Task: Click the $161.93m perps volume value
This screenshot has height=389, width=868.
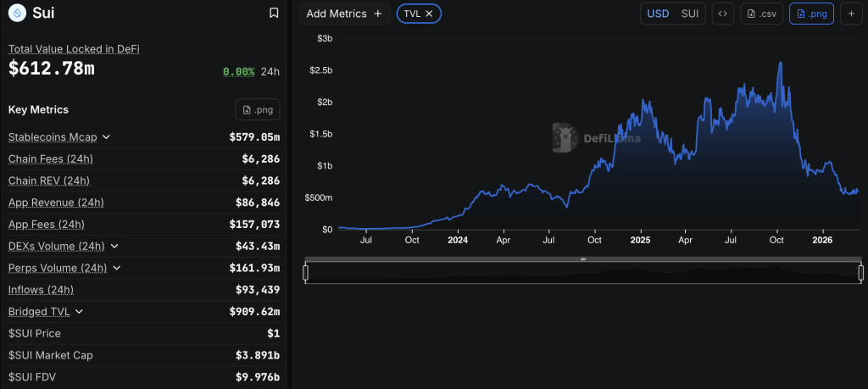Action: 254,268
